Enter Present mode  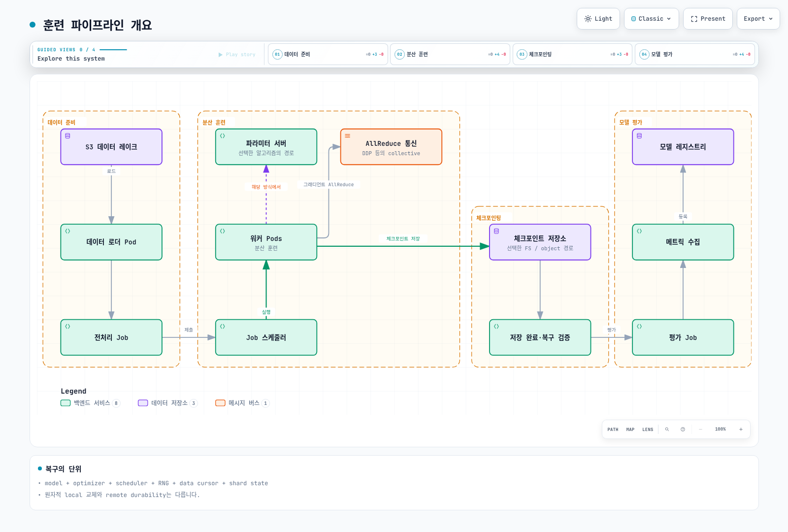[708, 19]
